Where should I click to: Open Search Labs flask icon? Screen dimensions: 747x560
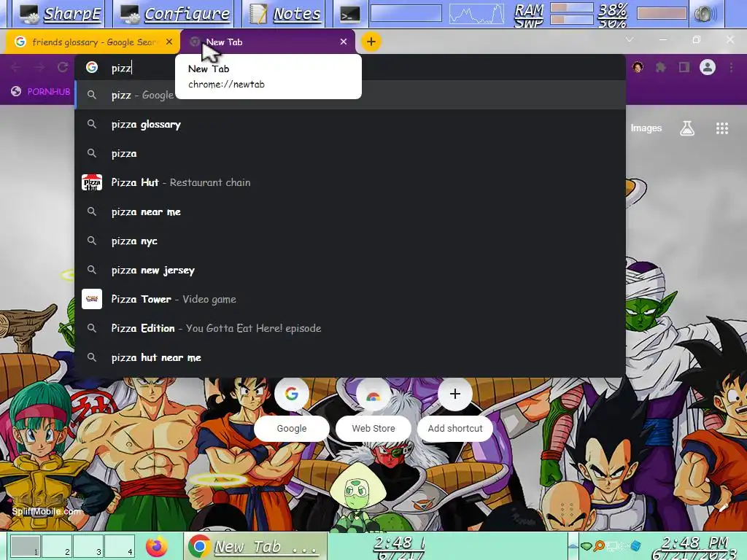(x=687, y=128)
